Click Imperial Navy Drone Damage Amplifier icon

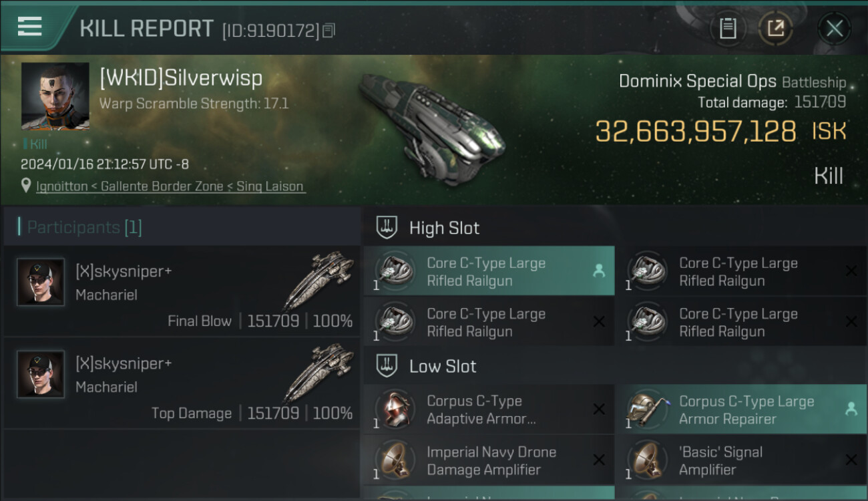[395, 460]
